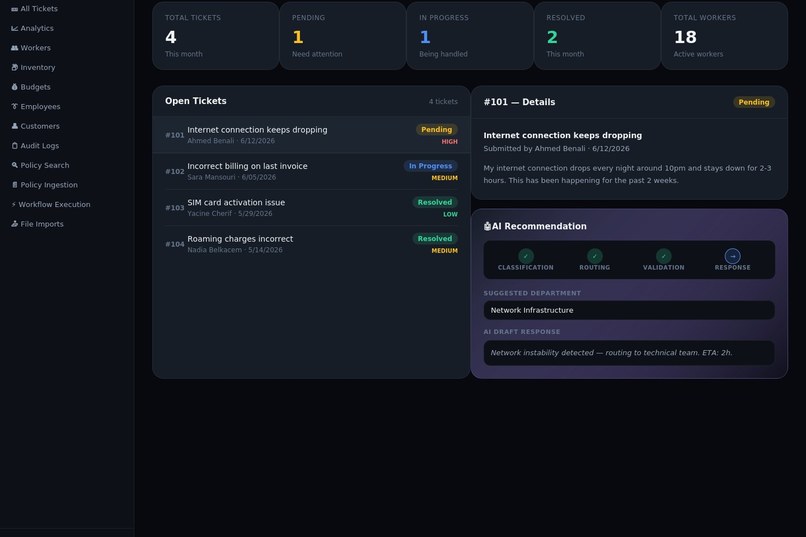806x537 pixels.
Task: Click the Policy Ingestion document icon
Action: click(14, 184)
